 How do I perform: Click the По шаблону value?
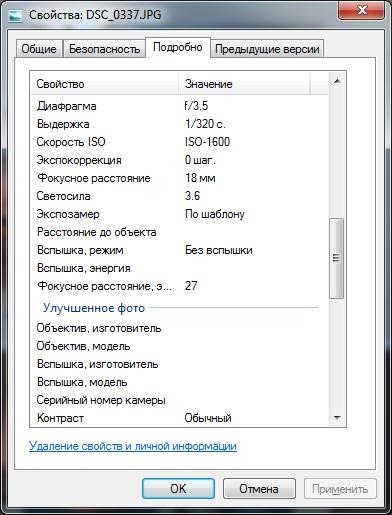tap(215, 214)
